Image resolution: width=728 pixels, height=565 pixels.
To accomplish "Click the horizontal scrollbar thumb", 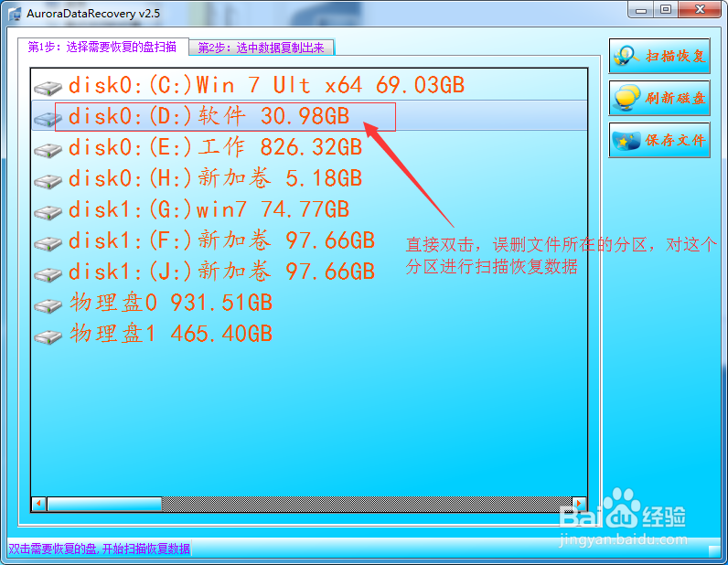I will click(104, 504).
